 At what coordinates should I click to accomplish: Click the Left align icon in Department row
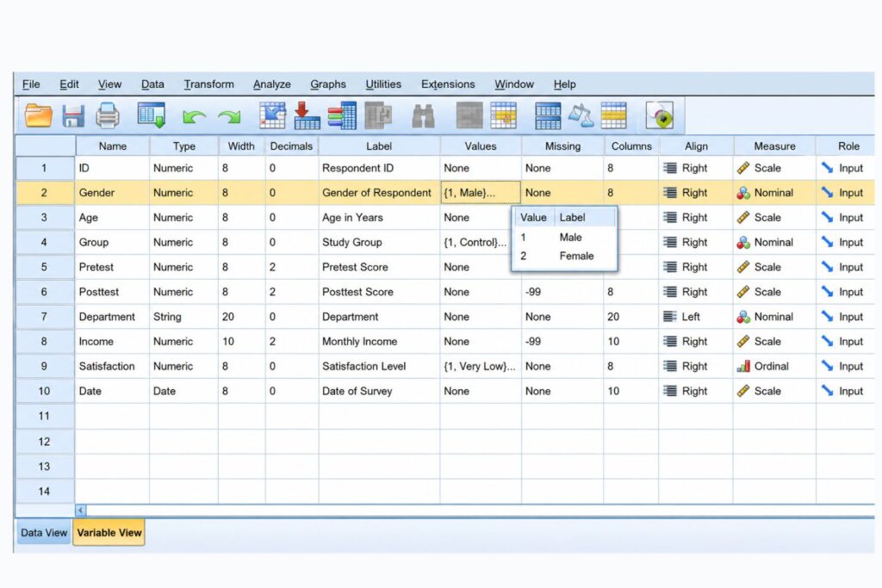click(669, 317)
